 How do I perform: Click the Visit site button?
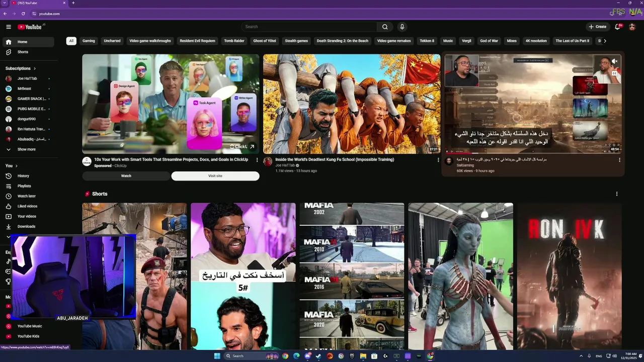tap(215, 176)
